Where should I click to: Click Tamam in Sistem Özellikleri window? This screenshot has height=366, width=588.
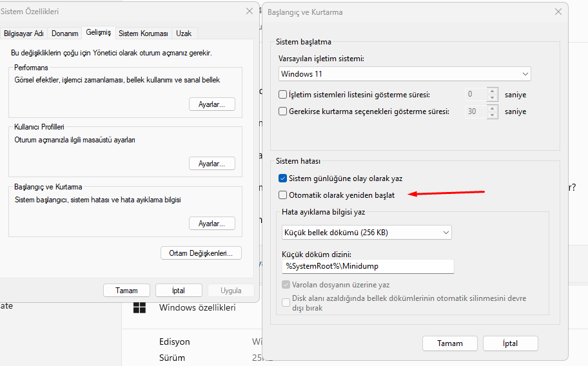(x=126, y=291)
